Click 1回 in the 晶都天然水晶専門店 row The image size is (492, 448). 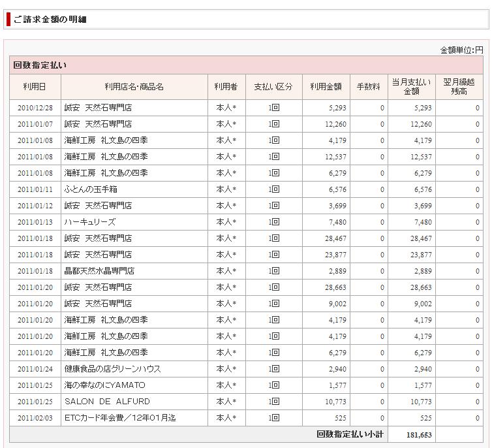pos(274,271)
